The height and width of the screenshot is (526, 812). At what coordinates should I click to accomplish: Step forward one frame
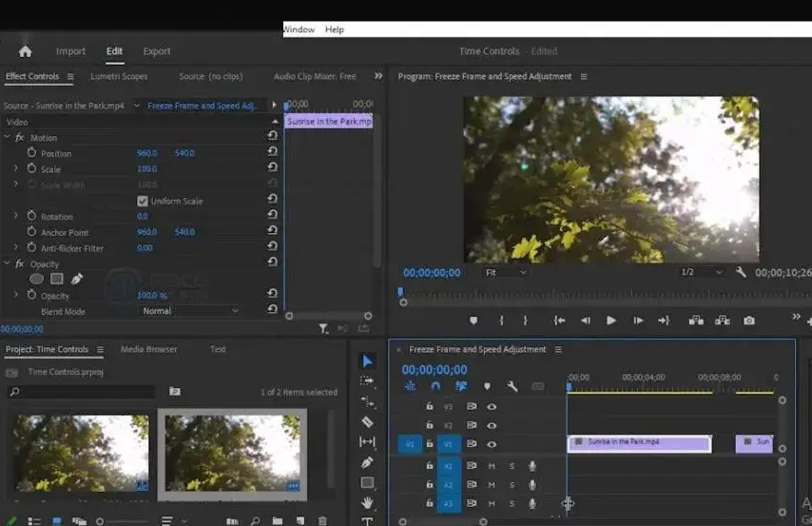638,321
